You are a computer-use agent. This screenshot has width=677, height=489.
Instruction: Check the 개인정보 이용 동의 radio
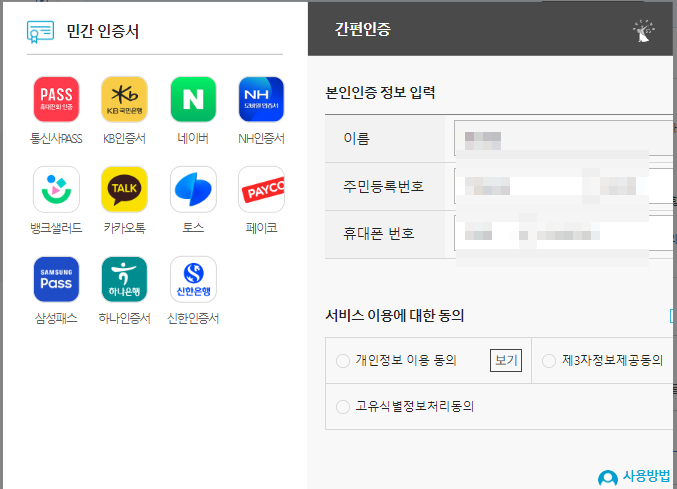343,361
